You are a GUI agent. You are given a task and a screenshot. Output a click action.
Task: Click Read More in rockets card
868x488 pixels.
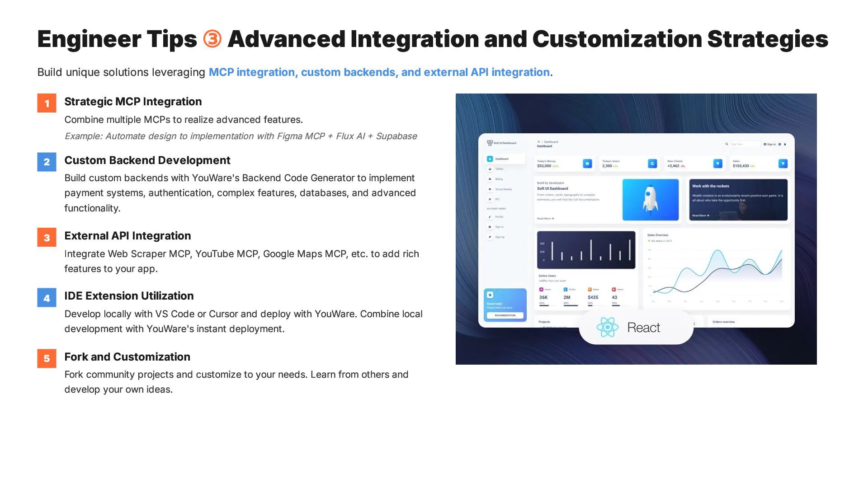(700, 216)
